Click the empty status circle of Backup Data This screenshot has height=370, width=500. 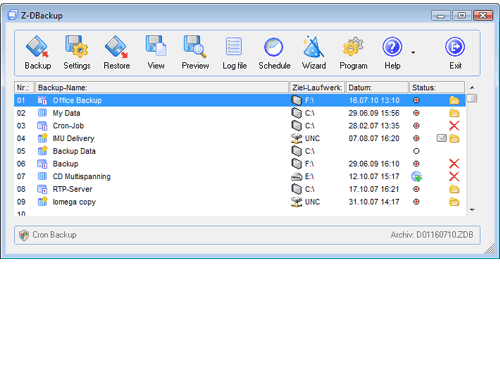pyautogui.click(x=416, y=151)
